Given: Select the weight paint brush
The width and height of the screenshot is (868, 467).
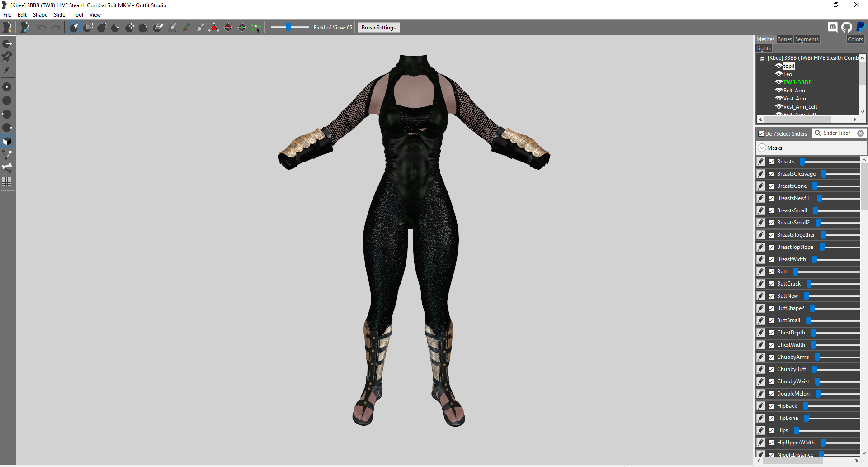Looking at the screenshot, I should coord(172,27).
